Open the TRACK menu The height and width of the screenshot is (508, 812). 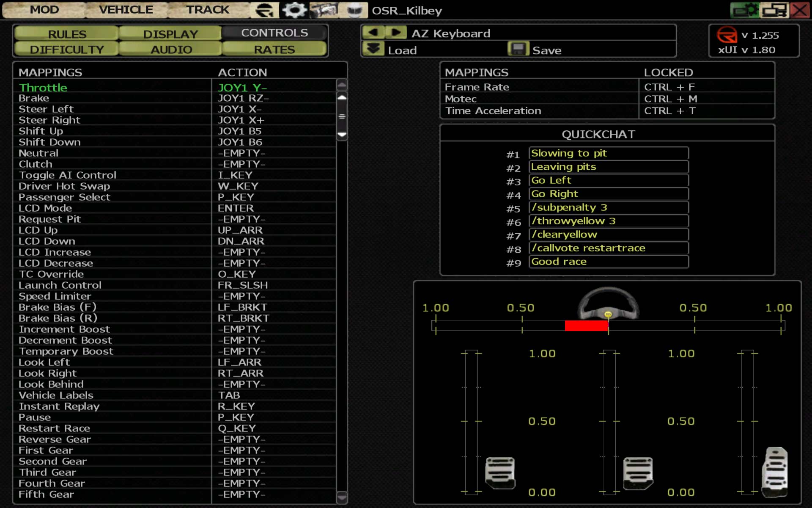[208, 10]
